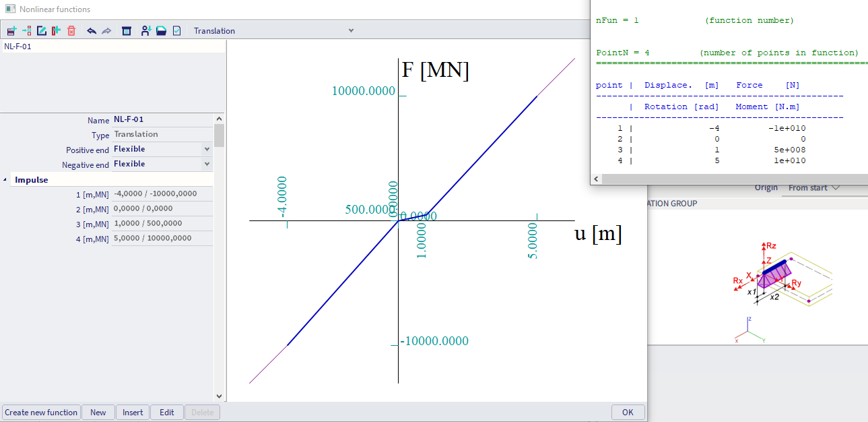This screenshot has width=868, height=422.
Task: Click the system database archive icon
Action: [x=126, y=31]
